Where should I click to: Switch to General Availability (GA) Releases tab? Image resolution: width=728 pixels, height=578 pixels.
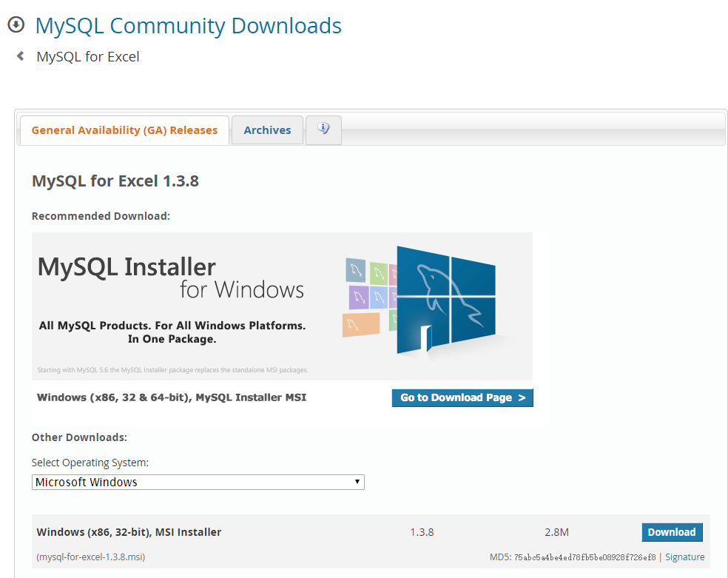point(124,130)
